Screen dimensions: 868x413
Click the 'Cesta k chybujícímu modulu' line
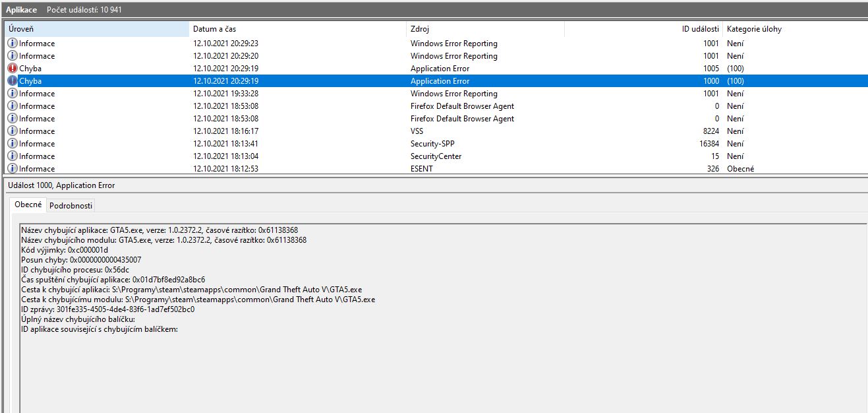(x=198, y=299)
